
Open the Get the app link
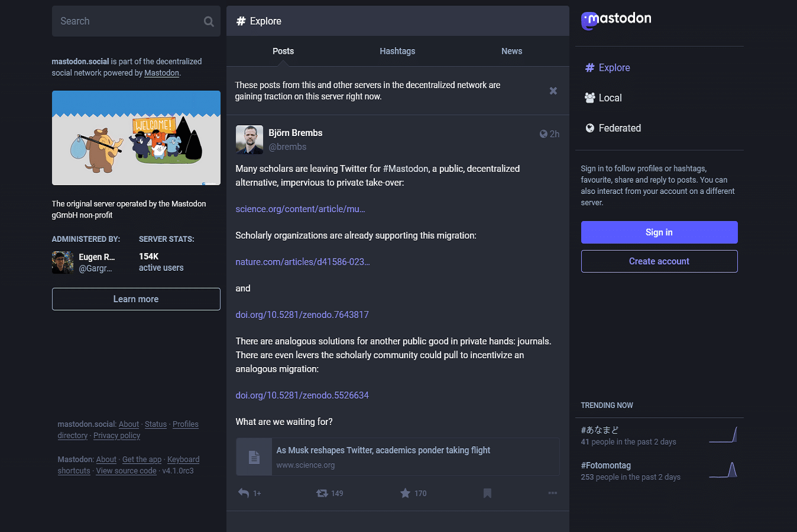(x=141, y=460)
